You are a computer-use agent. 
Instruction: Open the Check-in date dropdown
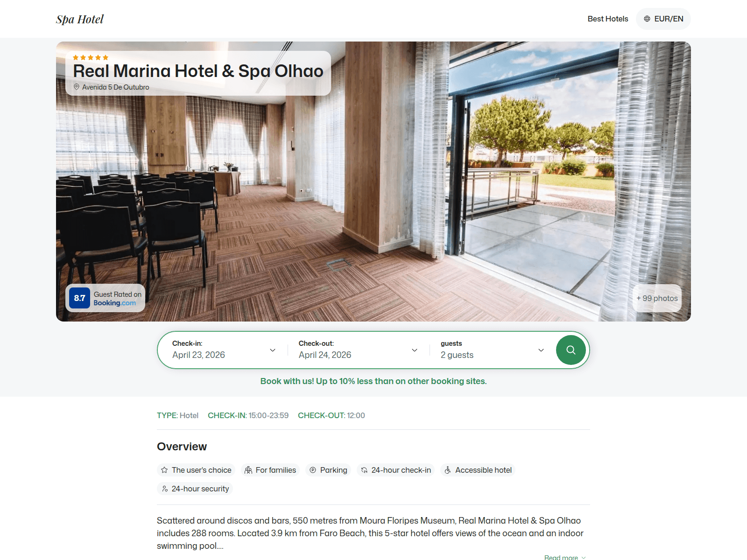(224, 350)
